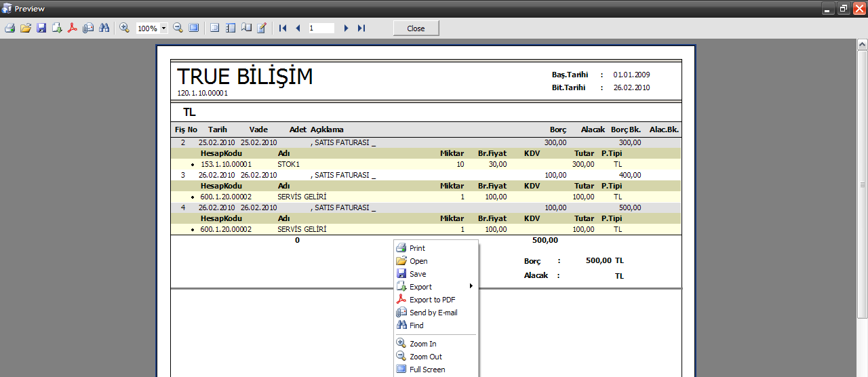Image resolution: width=868 pixels, height=377 pixels.
Task: Click the page number input field
Action: pyautogui.click(x=321, y=28)
